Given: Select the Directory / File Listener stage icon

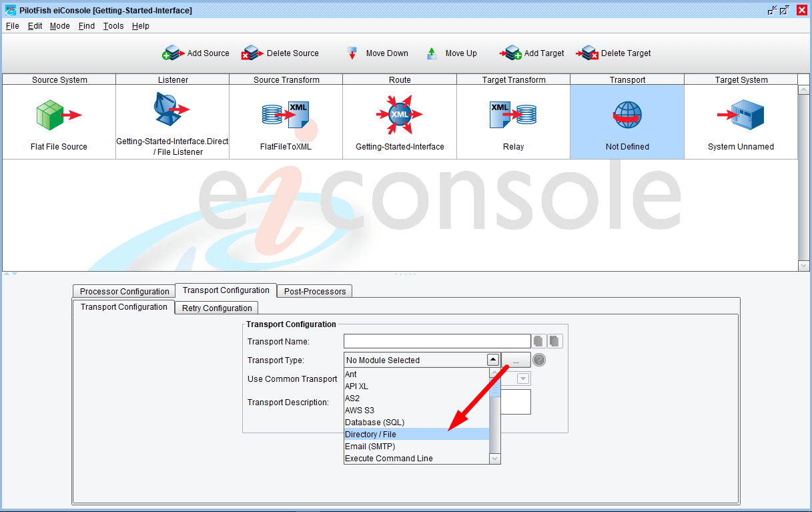Looking at the screenshot, I should pyautogui.click(x=172, y=109).
